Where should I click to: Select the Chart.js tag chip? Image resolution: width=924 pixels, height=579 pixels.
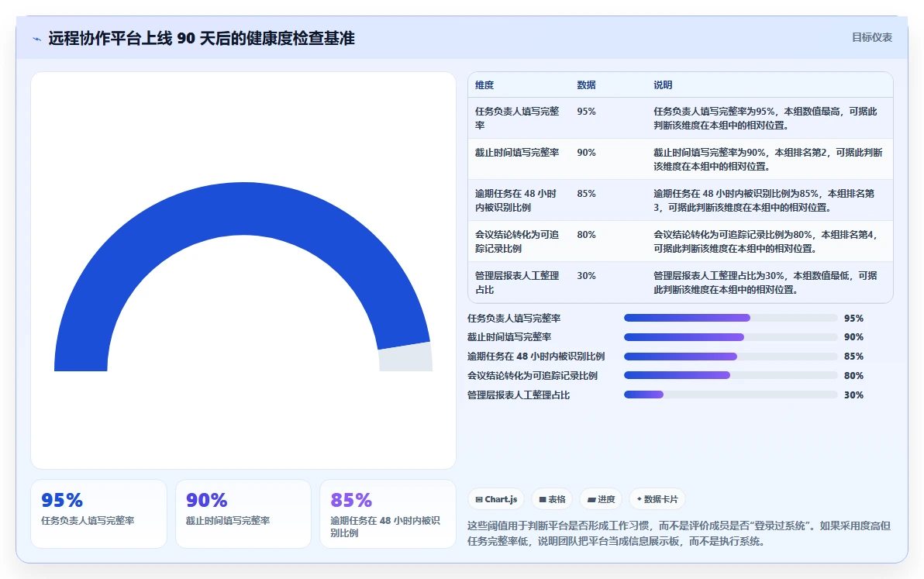496,499
